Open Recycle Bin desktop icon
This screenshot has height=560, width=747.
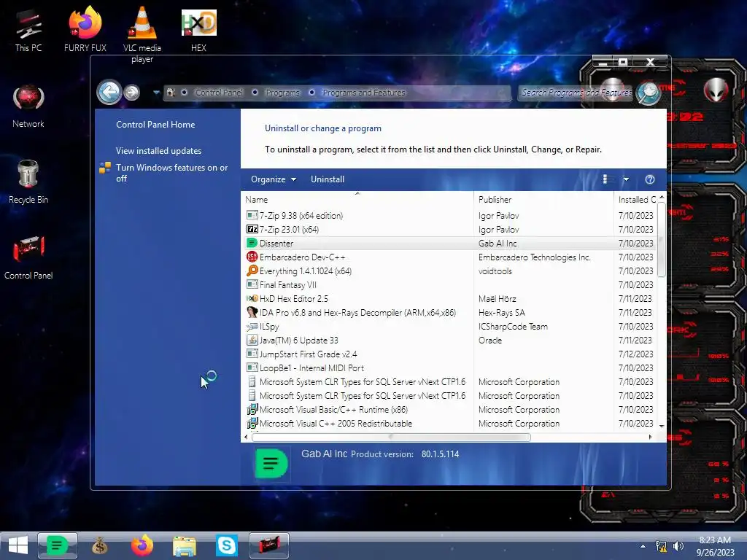(28, 182)
